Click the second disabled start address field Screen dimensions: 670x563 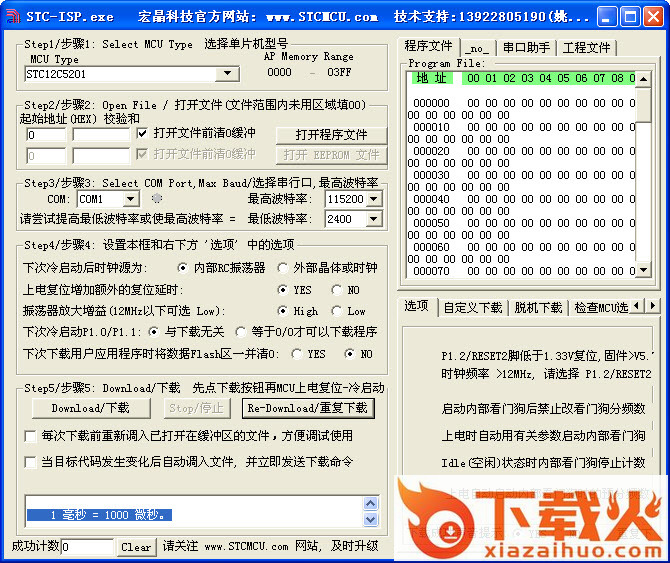coord(46,155)
